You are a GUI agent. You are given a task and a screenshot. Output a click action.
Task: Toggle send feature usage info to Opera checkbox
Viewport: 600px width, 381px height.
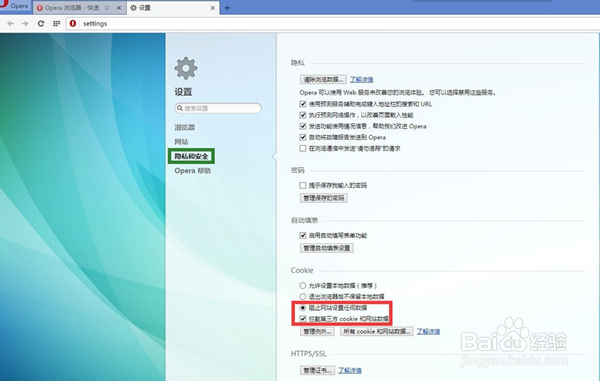click(x=303, y=126)
